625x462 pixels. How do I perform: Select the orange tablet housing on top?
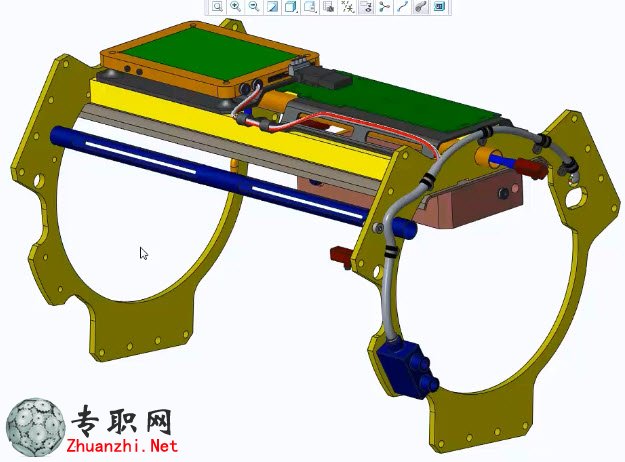(209, 60)
